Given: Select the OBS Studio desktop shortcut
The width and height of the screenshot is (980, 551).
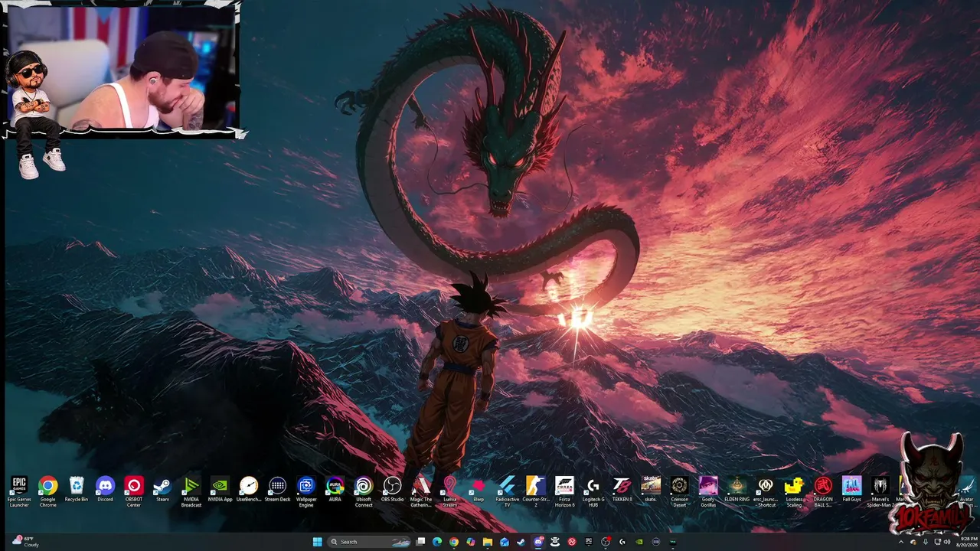Looking at the screenshot, I should pos(392,489).
